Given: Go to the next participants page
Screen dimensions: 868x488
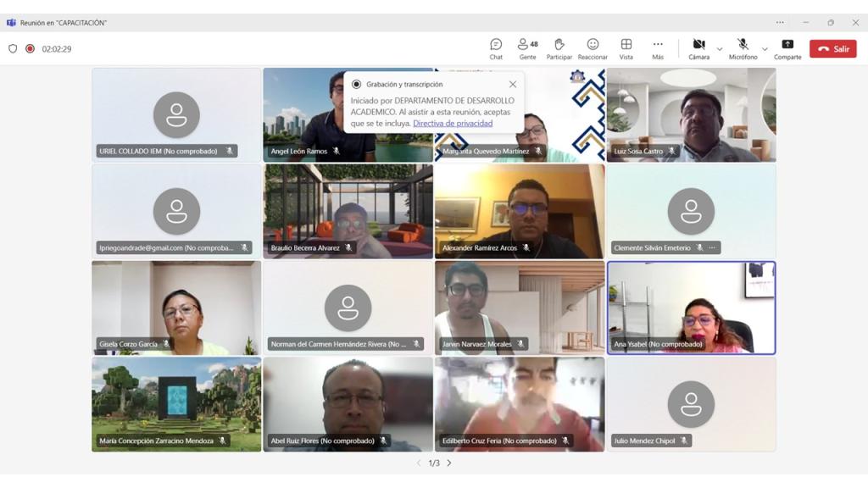Looking at the screenshot, I should pos(449,463).
